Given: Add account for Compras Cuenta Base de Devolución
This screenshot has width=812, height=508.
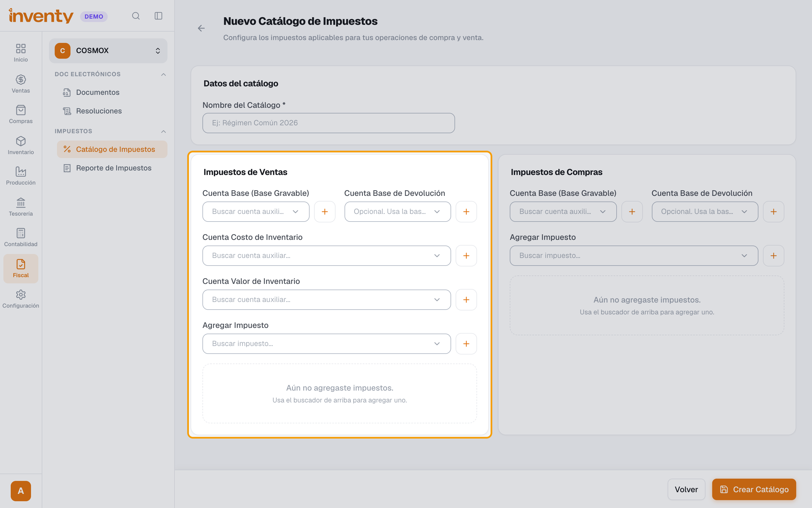Looking at the screenshot, I should tap(774, 212).
